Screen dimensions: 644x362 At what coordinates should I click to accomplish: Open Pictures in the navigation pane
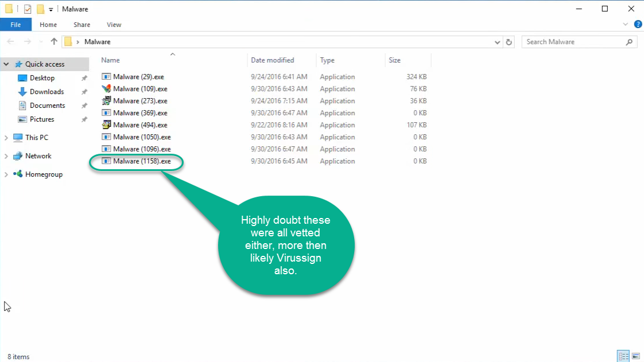click(x=42, y=119)
